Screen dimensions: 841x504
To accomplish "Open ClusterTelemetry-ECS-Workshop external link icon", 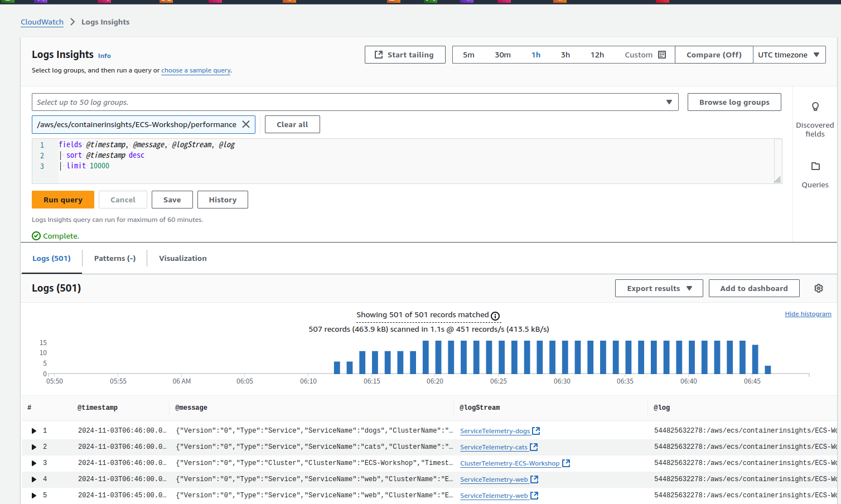I will click(566, 463).
